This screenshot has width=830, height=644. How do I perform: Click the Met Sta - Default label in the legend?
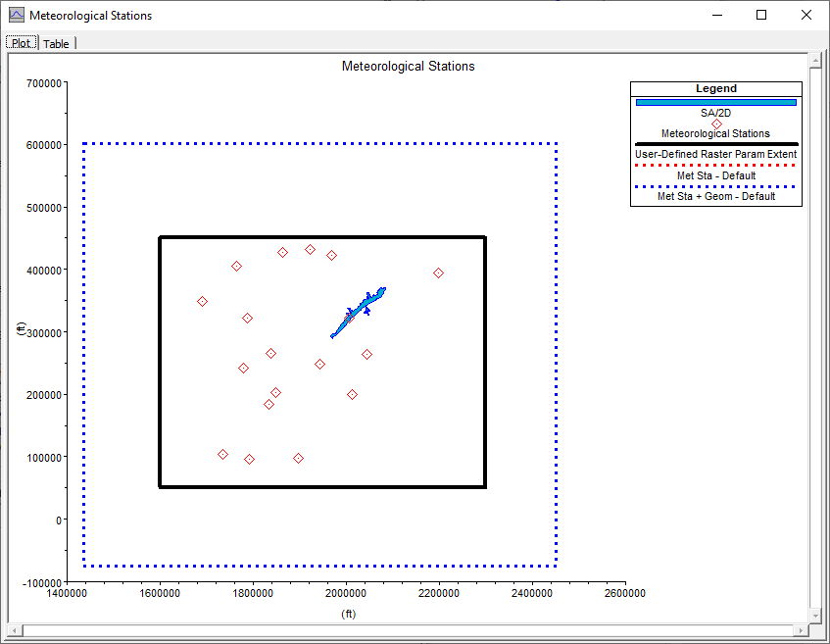(x=716, y=174)
